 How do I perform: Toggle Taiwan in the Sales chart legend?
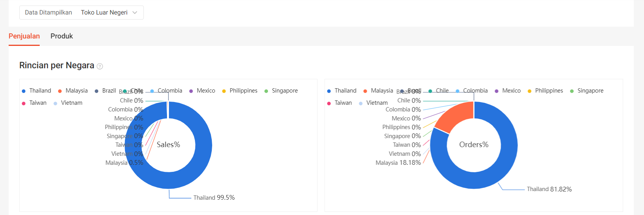click(x=34, y=103)
